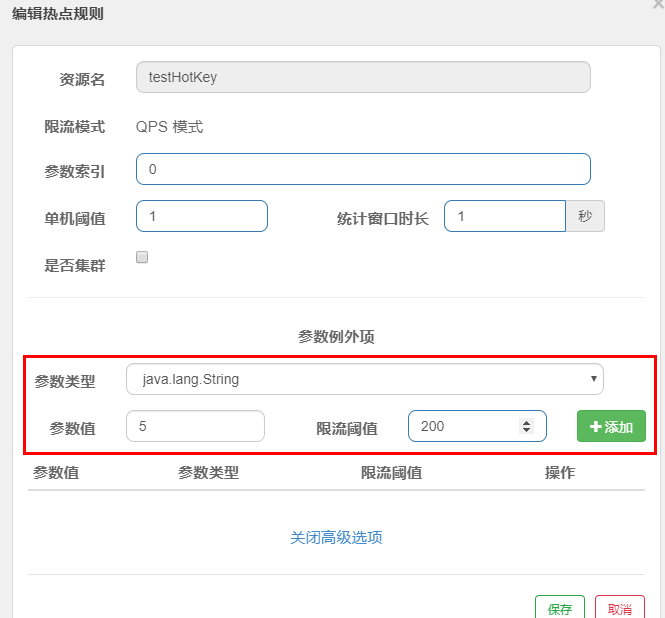Click the 限流阈值 input showing 200
Image resolution: width=665 pixels, height=618 pixels.
tap(477, 426)
